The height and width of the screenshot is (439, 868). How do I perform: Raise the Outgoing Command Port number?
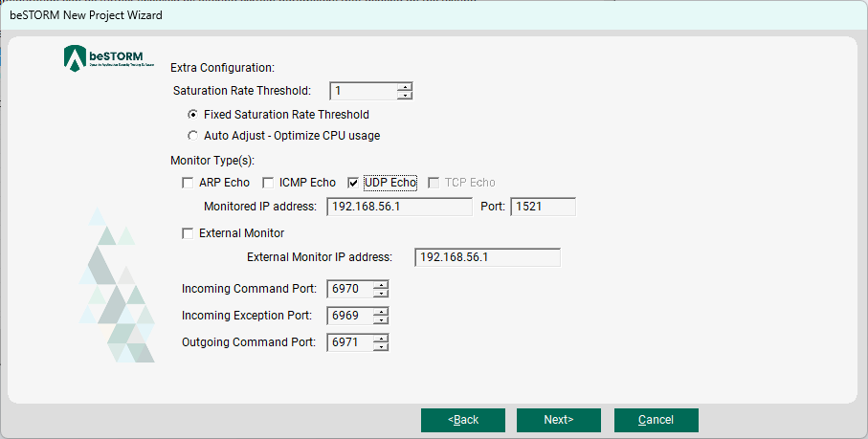pyautogui.click(x=381, y=338)
